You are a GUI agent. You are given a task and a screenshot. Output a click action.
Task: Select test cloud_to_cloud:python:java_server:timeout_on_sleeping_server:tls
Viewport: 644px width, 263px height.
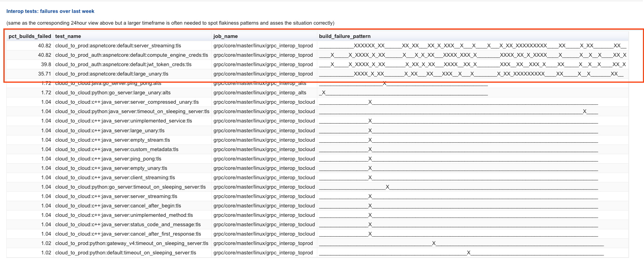[x=132, y=112]
